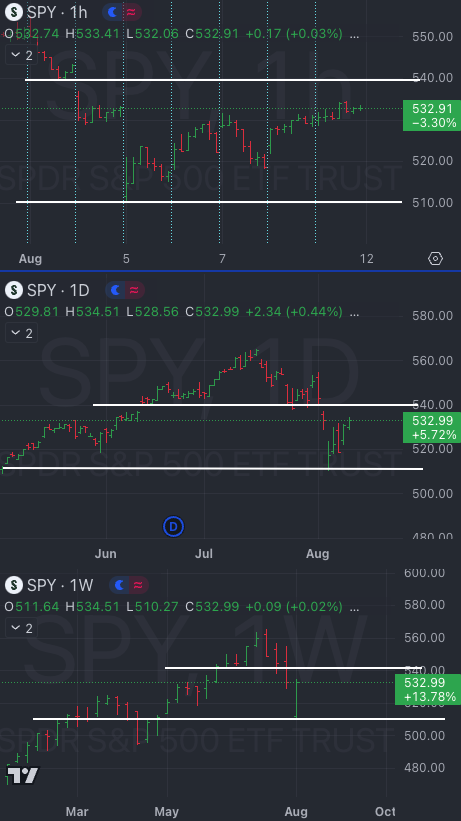Click the moon session icon on the 1W chart
461x821 pixels.
point(119,584)
